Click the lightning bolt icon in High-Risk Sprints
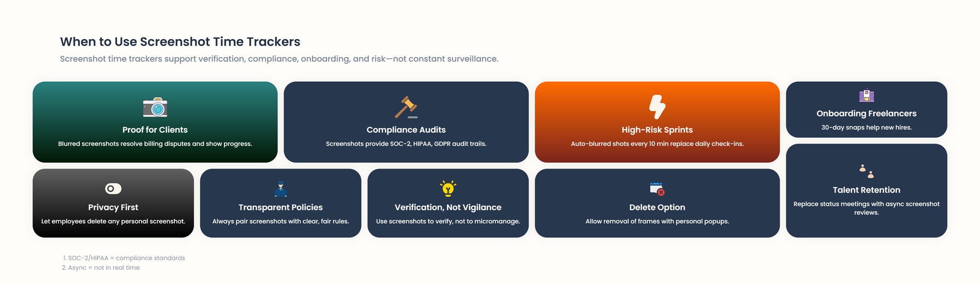980x285 pixels. (x=657, y=107)
